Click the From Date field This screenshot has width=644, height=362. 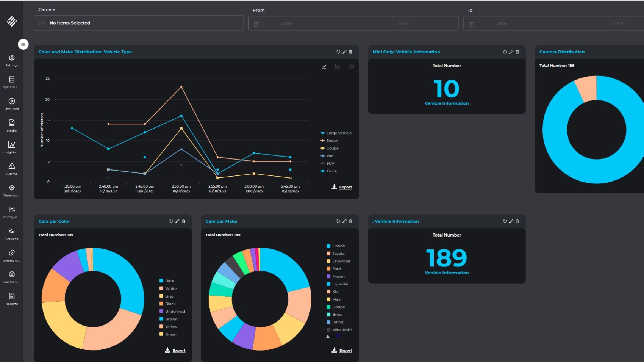[287, 23]
